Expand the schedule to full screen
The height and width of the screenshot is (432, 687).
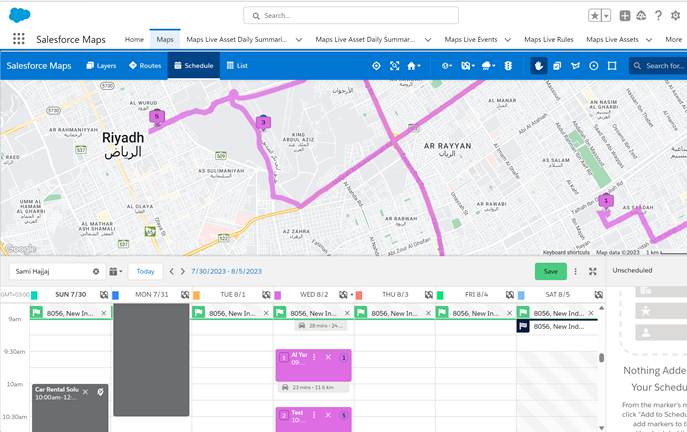click(x=593, y=272)
